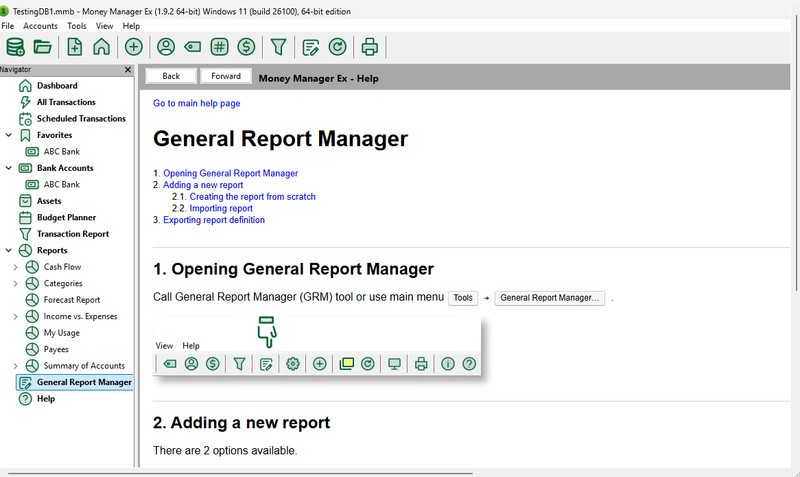Click the Open Database folder icon
Viewport: 800px width, 477px height.
[42, 47]
